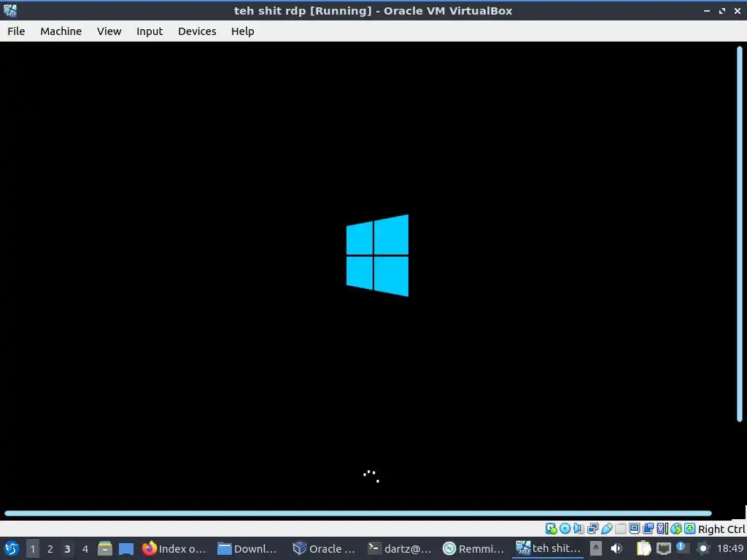747x560 pixels.
Task: Click the Right Ctrl host key label
Action: coord(721,529)
